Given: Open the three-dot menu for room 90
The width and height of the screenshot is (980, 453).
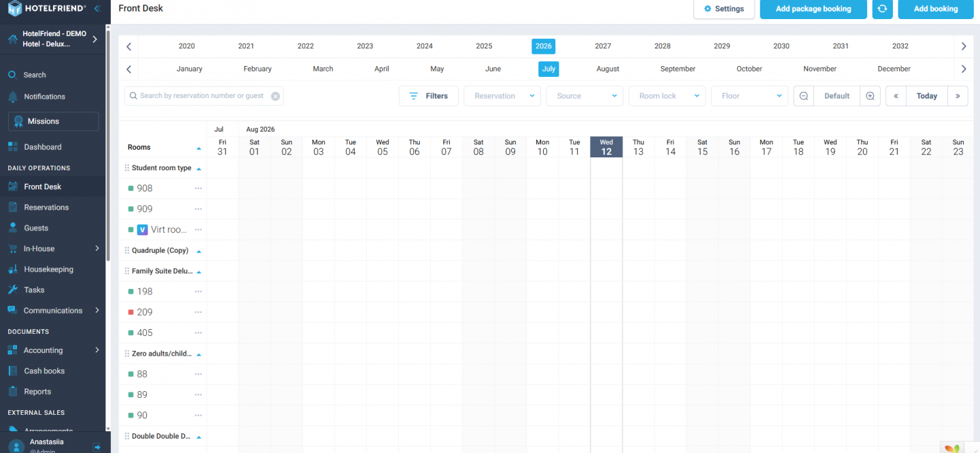Looking at the screenshot, I should (199, 416).
